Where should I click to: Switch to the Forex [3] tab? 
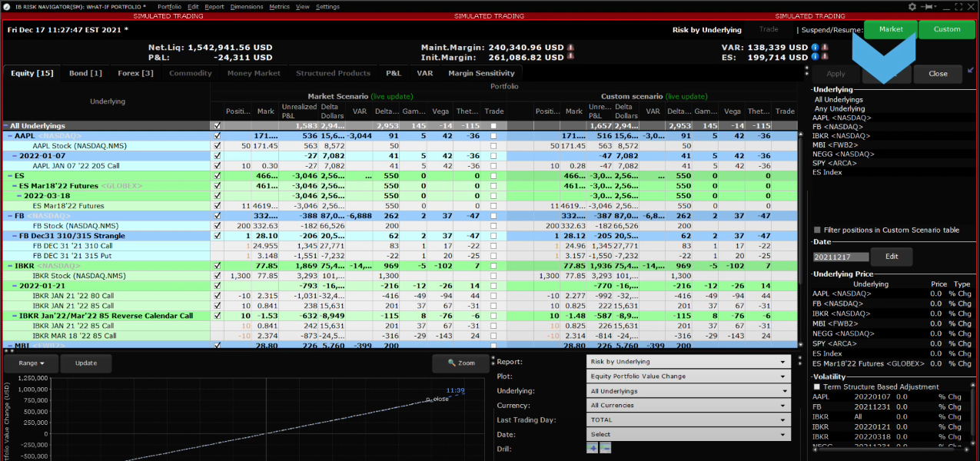pos(135,73)
